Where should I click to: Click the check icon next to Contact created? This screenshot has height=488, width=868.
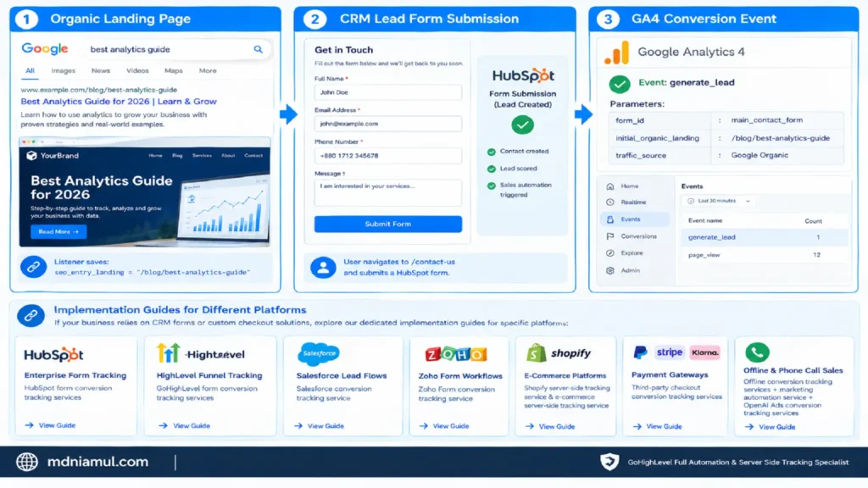(x=491, y=152)
